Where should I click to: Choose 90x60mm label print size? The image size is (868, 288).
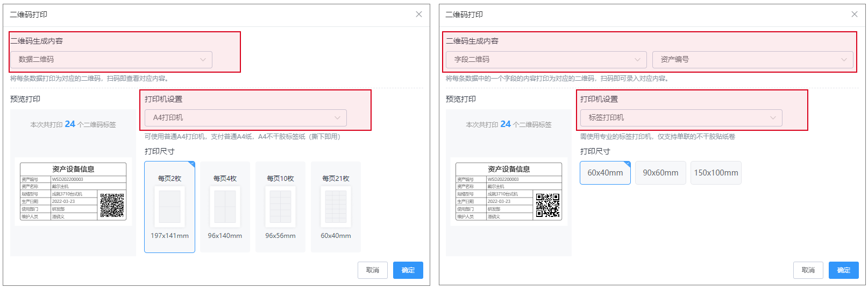click(660, 173)
